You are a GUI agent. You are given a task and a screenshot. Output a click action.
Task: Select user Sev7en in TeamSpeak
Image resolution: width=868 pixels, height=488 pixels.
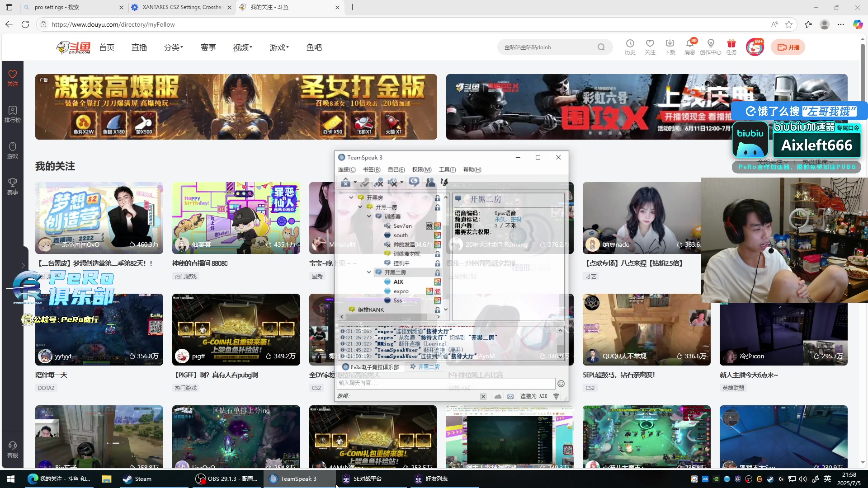point(402,226)
